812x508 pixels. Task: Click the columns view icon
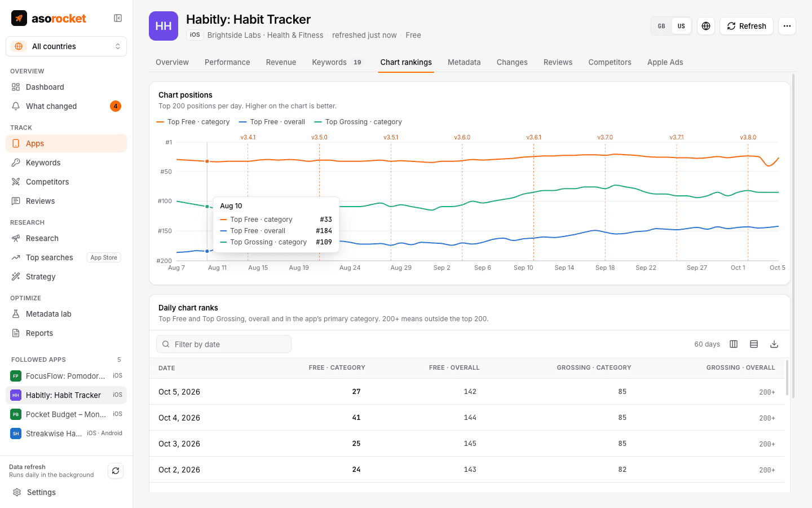[x=734, y=344]
